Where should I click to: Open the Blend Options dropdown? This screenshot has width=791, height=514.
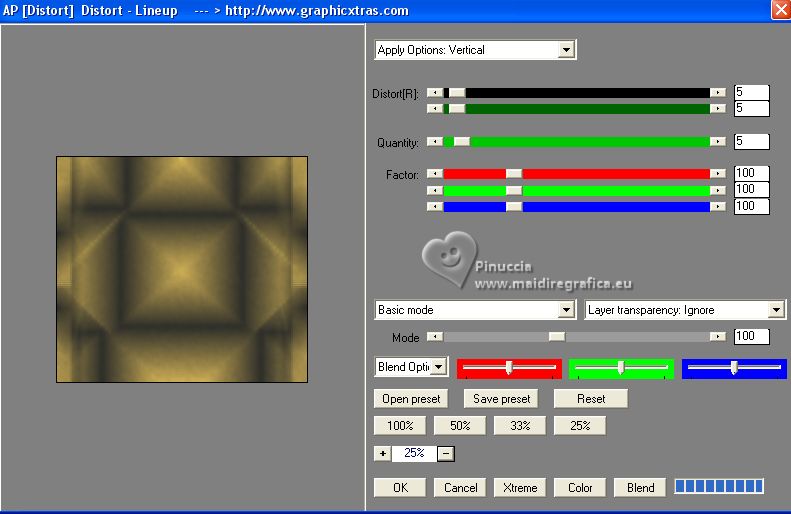pyautogui.click(x=411, y=367)
